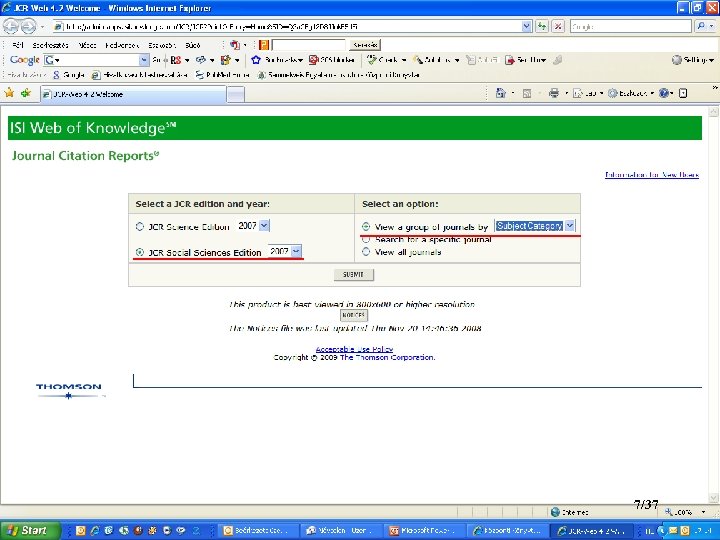This screenshot has height=540, width=720.
Task: Open the zoom level dropdown in status bar
Action: pyautogui.click(x=703, y=512)
